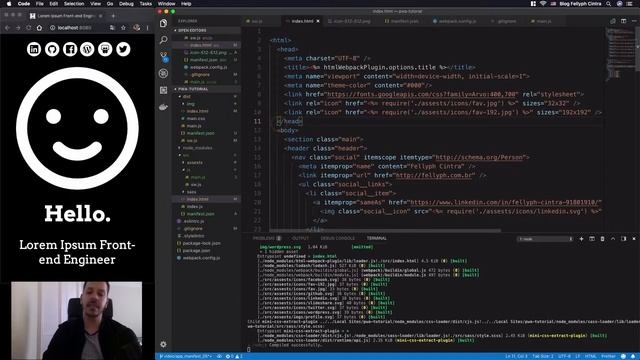Open changes icon in editor title bar
The height and width of the screenshot is (360, 640).
click(613, 21)
